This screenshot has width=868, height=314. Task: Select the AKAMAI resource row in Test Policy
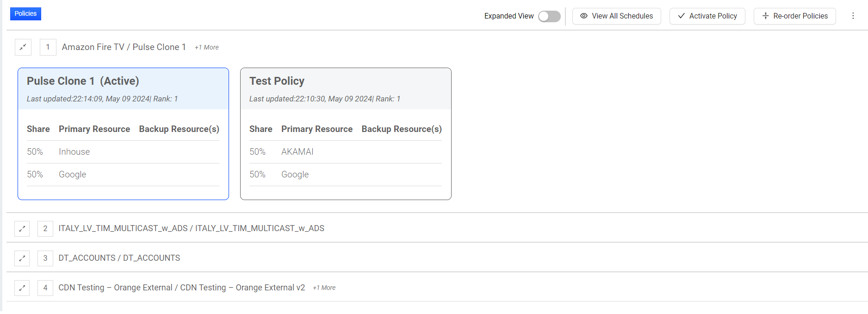tap(346, 152)
